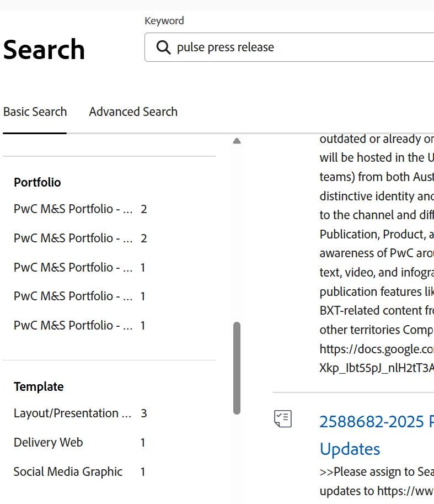Switch to the Basic Search tab
Screen dimensions: 434x504
click(35, 112)
